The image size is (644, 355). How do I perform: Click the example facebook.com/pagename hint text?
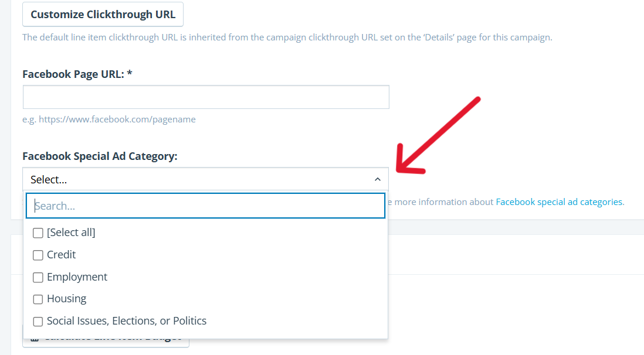pos(109,120)
